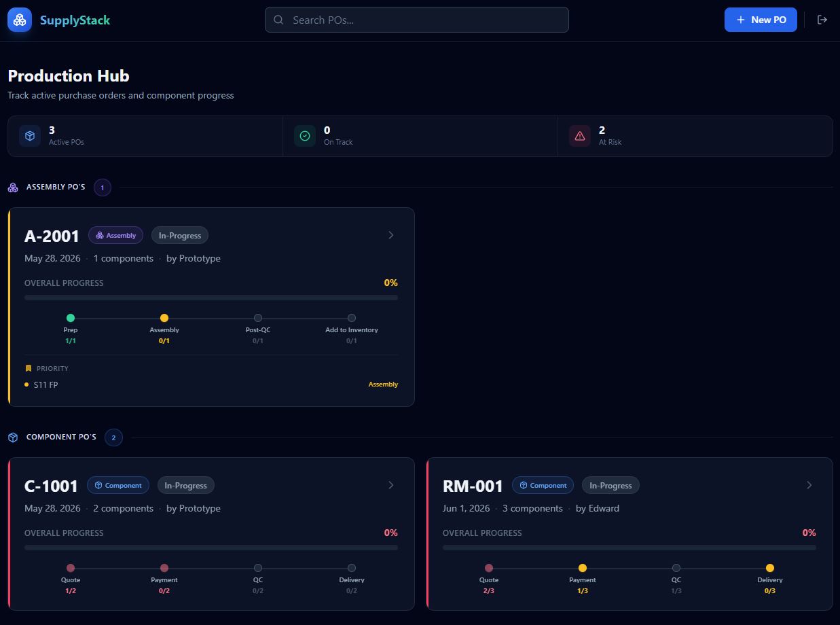Click the In-Progress badge on RM-001
840x625 pixels.
(x=610, y=485)
